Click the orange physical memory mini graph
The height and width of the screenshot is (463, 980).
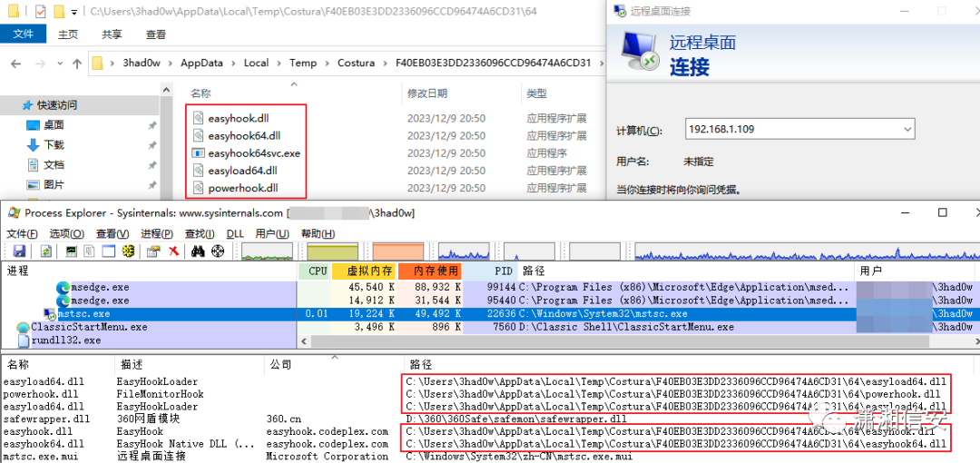(398, 251)
